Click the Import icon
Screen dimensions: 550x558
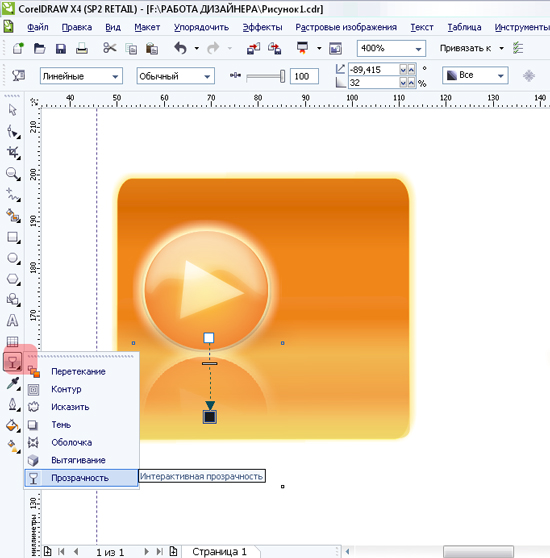pos(253,48)
